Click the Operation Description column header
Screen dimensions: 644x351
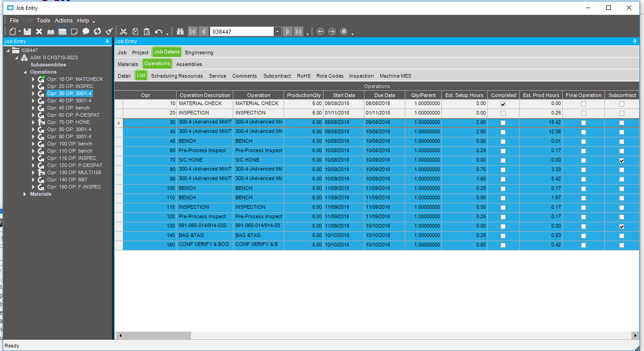coord(205,95)
